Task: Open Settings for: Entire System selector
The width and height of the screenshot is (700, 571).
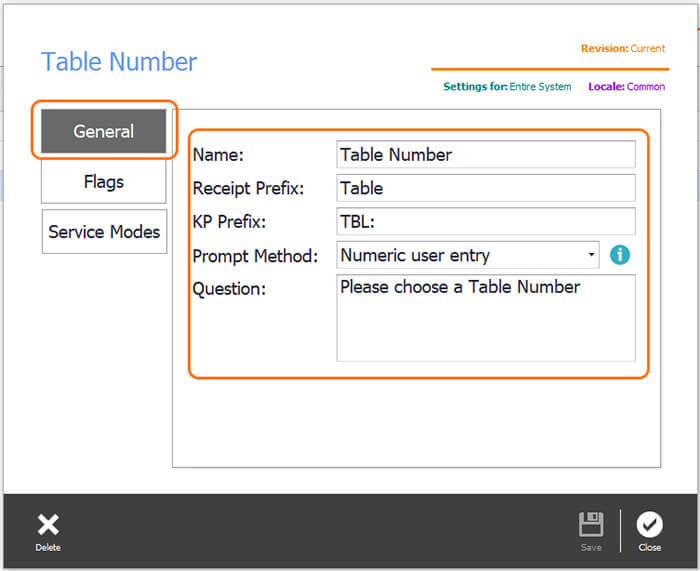Action: (507, 87)
